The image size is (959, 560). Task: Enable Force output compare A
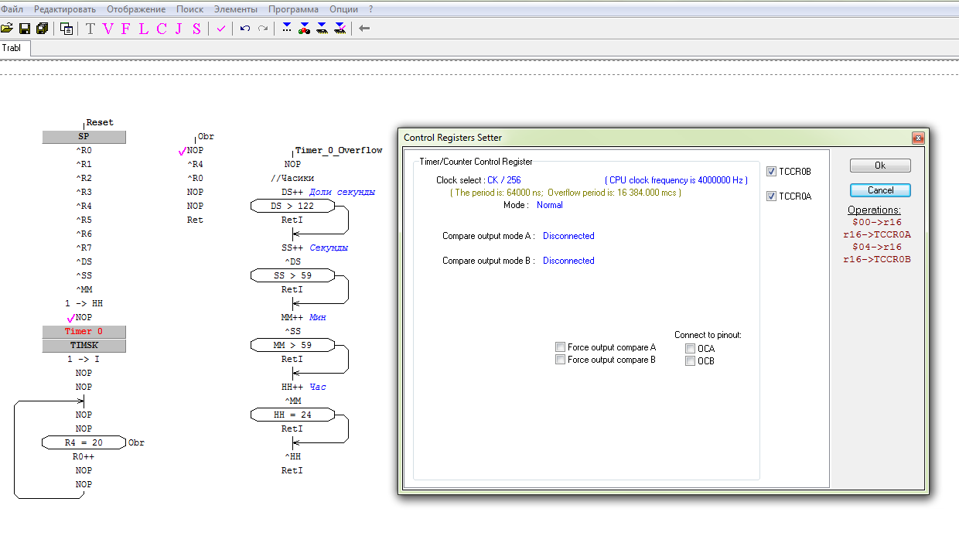(x=560, y=347)
